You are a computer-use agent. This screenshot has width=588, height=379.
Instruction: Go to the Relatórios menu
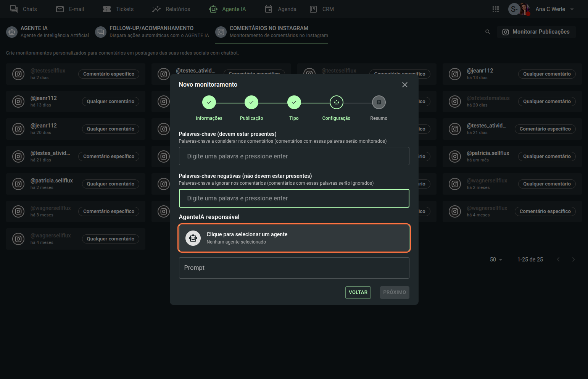click(171, 9)
